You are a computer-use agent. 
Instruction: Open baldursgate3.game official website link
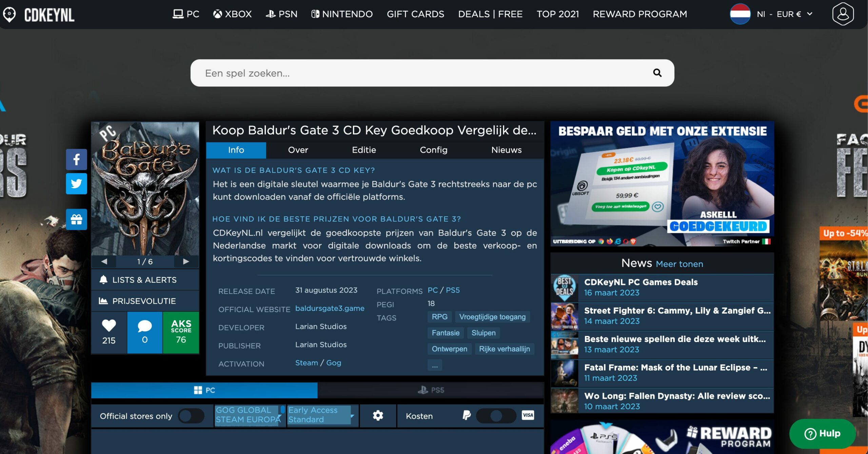pos(330,308)
